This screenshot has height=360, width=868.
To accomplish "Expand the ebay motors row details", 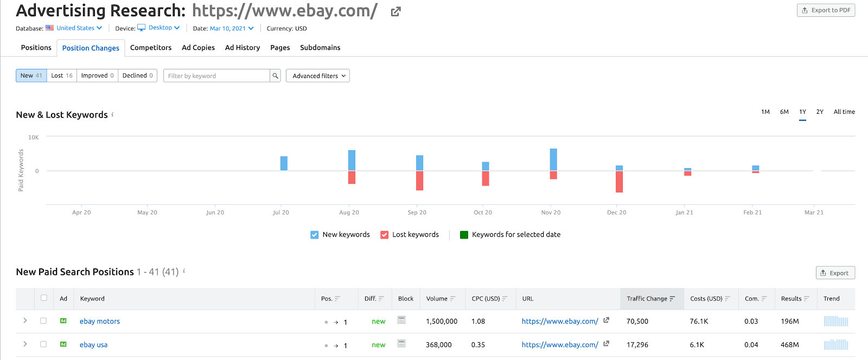I will tap(25, 320).
